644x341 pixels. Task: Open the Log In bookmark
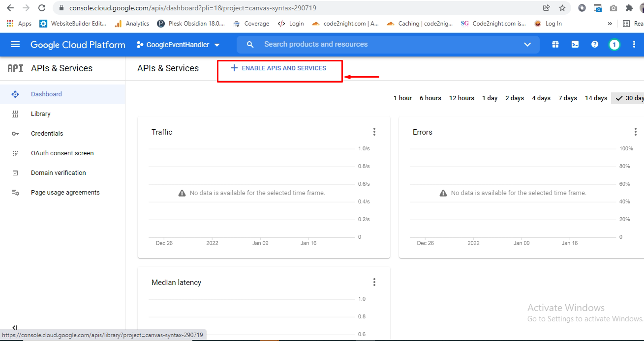(x=548, y=24)
